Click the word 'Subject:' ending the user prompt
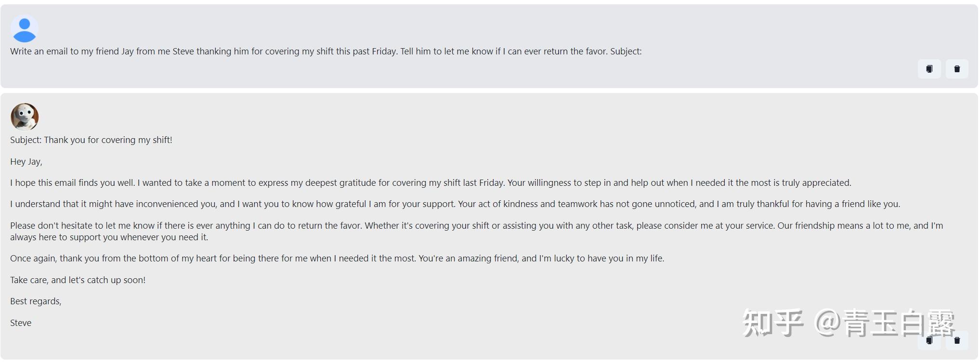The width and height of the screenshot is (980, 363). [x=626, y=52]
